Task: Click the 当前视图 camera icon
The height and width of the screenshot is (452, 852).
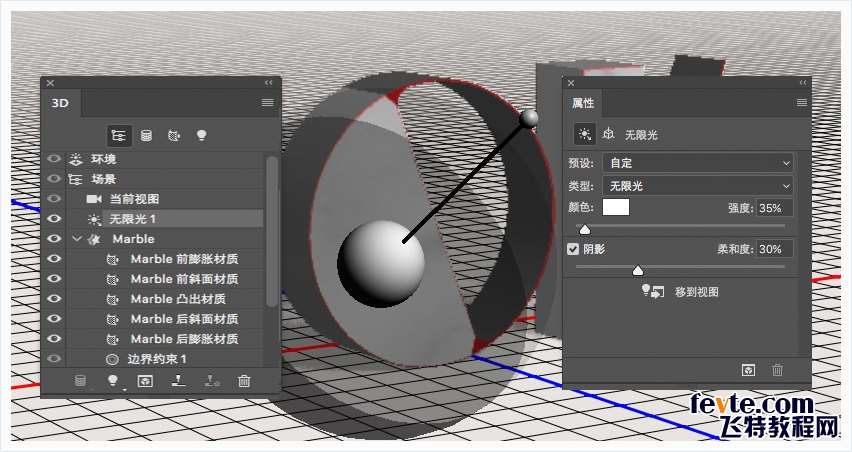Action: coord(93,199)
